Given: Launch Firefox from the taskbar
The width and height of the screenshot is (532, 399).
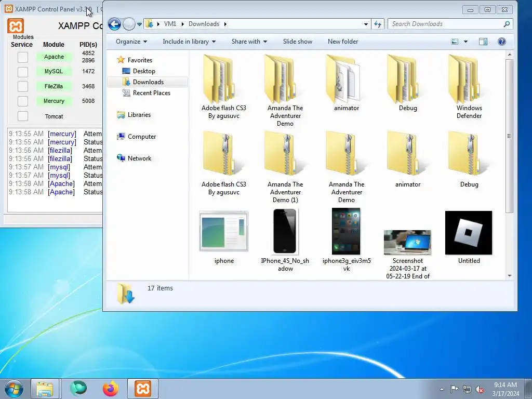Looking at the screenshot, I should (x=111, y=389).
